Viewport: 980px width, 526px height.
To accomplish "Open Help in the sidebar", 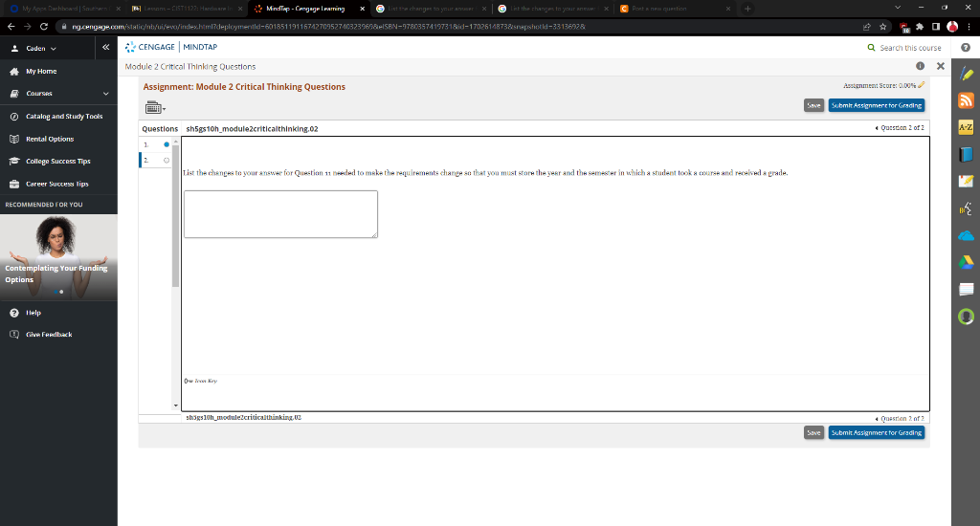I will [33, 313].
